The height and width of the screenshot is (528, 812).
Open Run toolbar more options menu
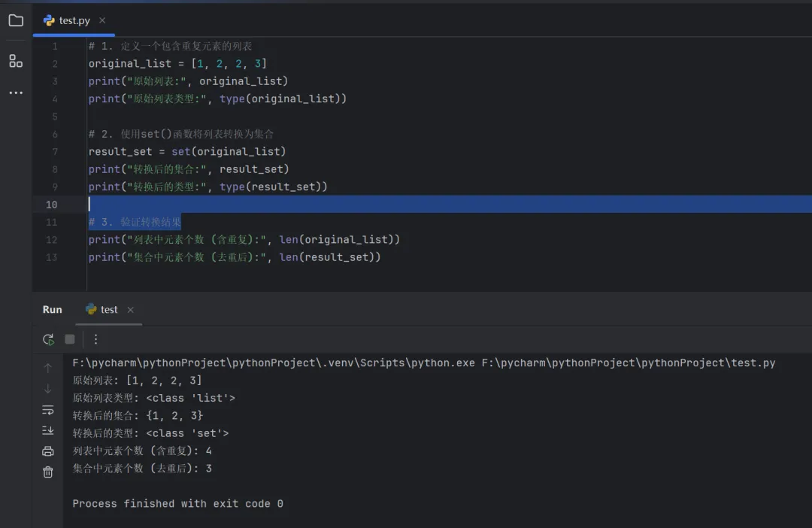tap(95, 339)
